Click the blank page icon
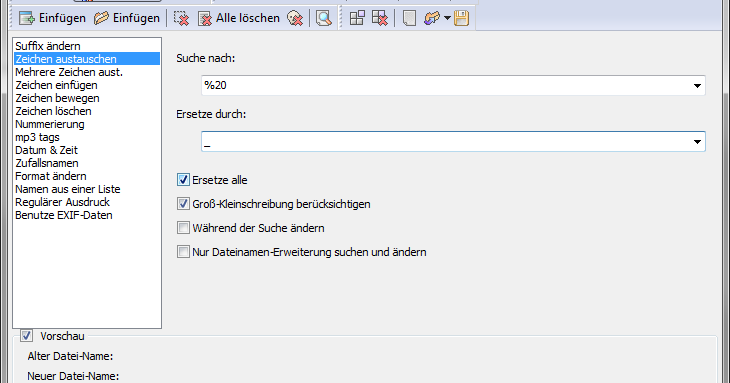 coord(409,18)
